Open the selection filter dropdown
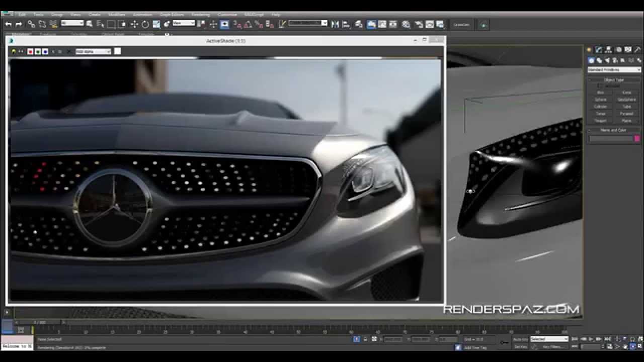The image size is (644, 362). (72, 23)
